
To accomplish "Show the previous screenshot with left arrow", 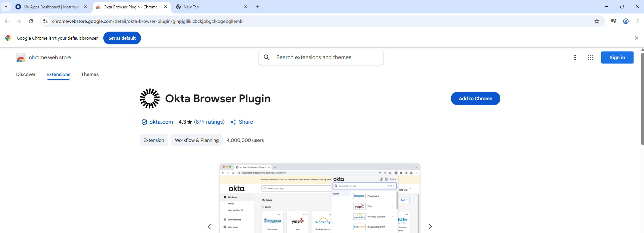I will coord(209,227).
